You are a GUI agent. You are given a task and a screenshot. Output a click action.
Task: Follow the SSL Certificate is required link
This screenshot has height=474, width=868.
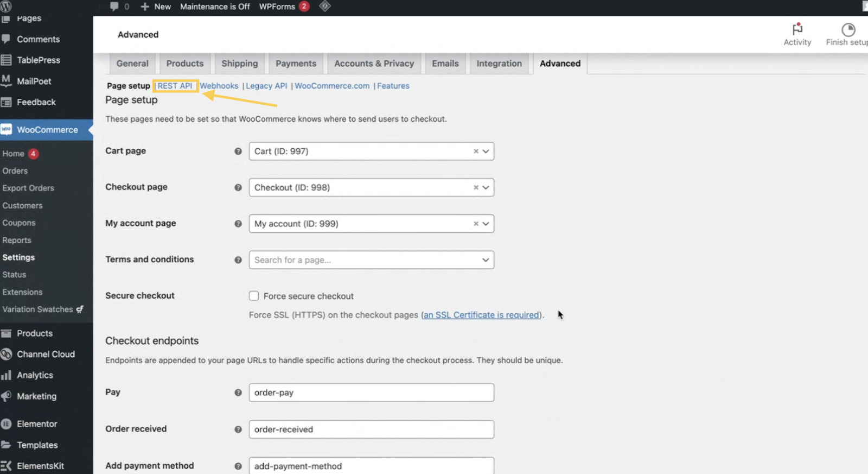pyautogui.click(x=481, y=315)
